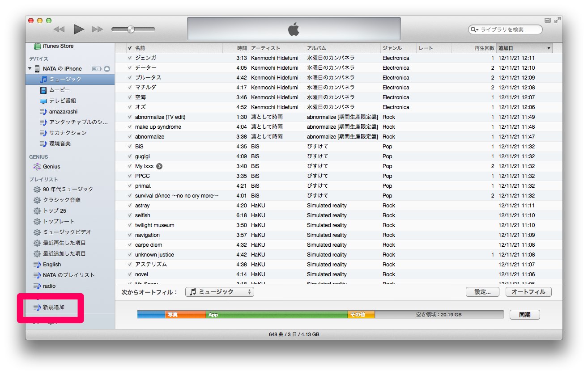
Task: Open トップ 25 smart playlist gear icon
Action: coord(37,211)
